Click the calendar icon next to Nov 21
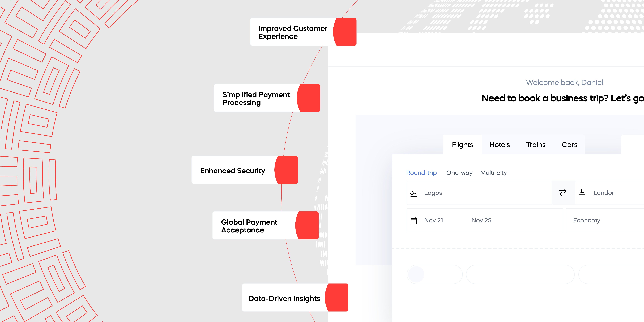 point(414,221)
